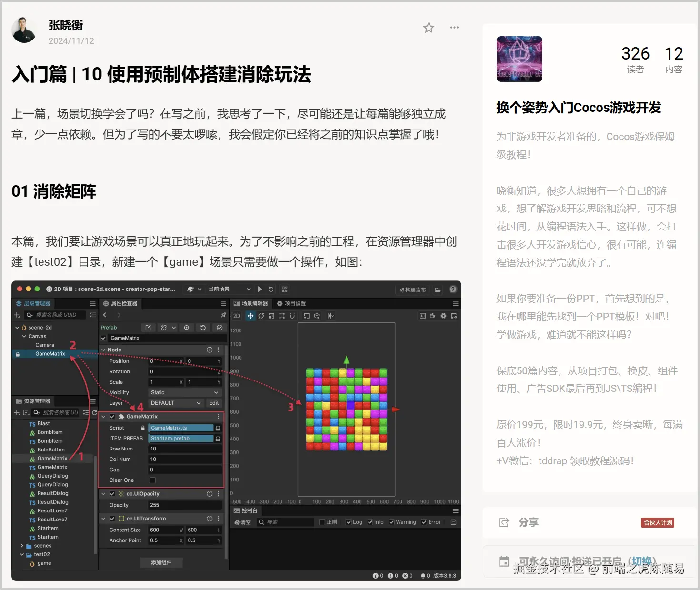Screen dimensions: 700x590
Task: Click the Play button to preview project
Action: (x=260, y=289)
